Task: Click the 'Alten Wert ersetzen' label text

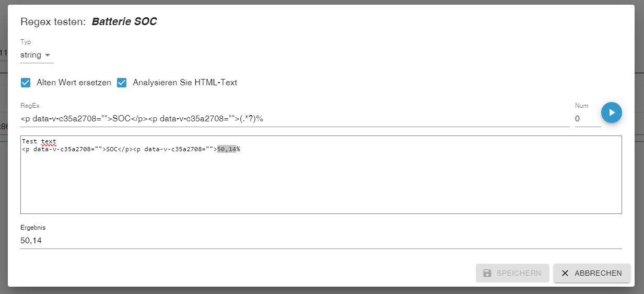Action: tap(74, 83)
